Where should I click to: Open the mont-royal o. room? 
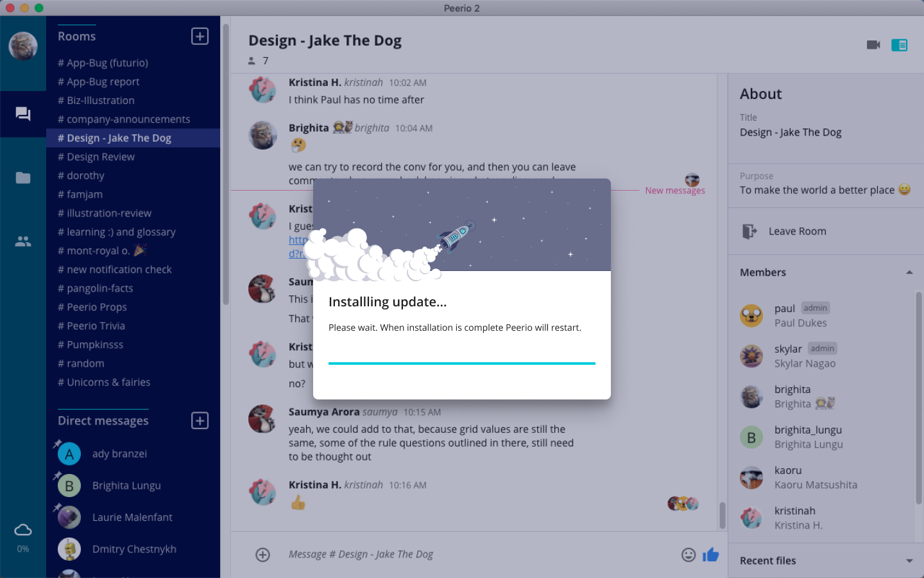(x=133, y=250)
